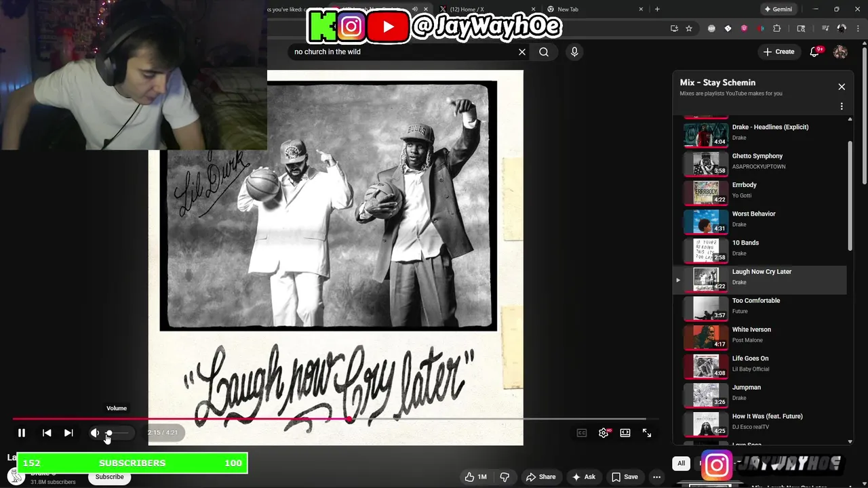Image resolution: width=868 pixels, height=488 pixels.
Task: Open the red and teal extension icon
Action: point(760,28)
